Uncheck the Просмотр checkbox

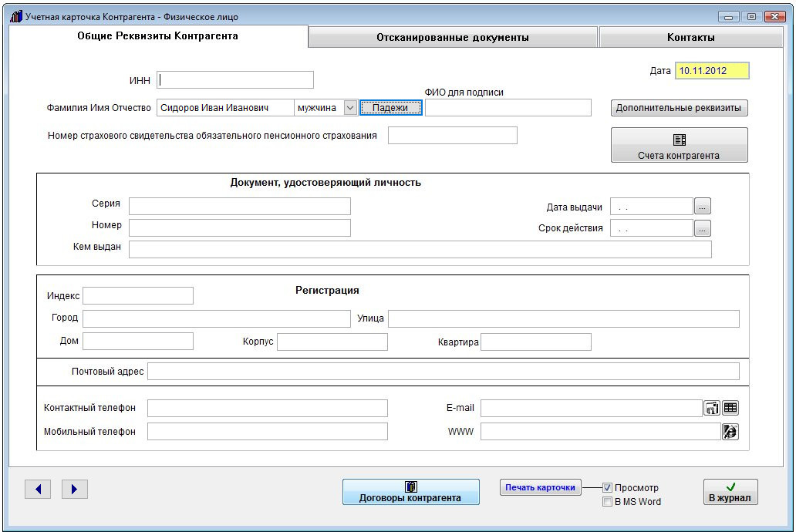pyautogui.click(x=608, y=488)
